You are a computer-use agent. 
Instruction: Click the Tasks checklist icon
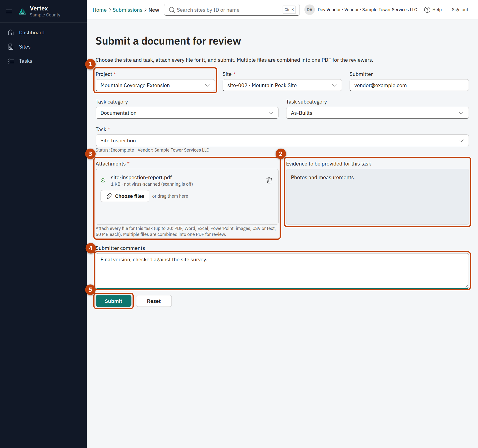[11, 61]
